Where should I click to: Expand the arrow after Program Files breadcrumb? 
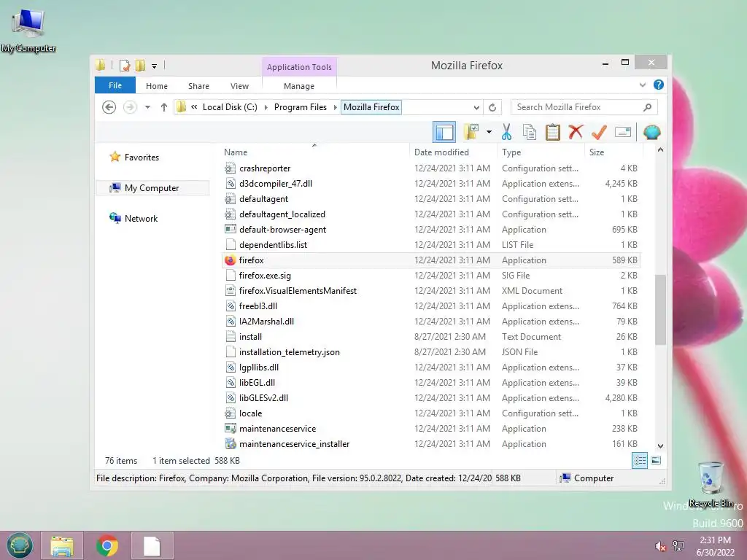coord(335,107)
